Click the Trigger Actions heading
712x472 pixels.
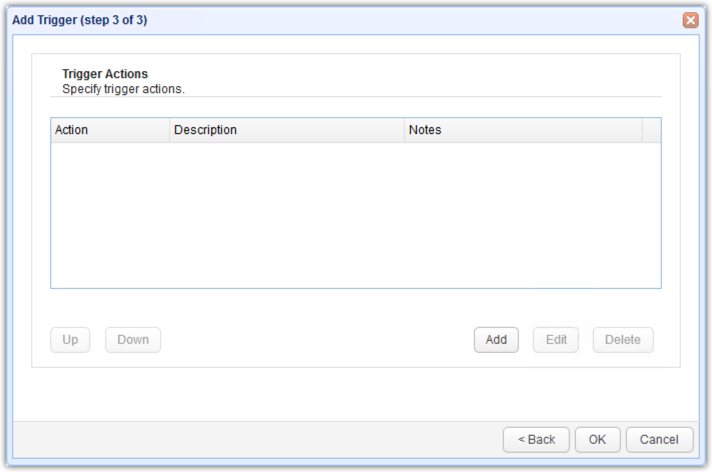105,74
